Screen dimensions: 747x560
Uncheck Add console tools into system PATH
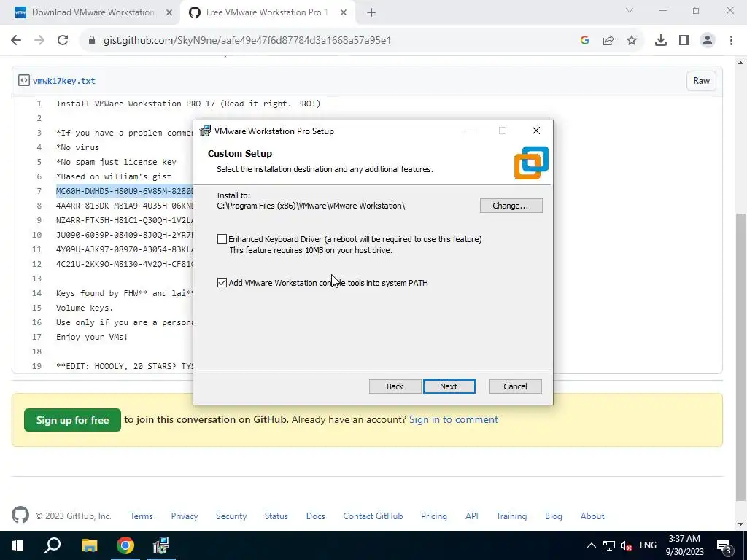(x=222, y=283)
